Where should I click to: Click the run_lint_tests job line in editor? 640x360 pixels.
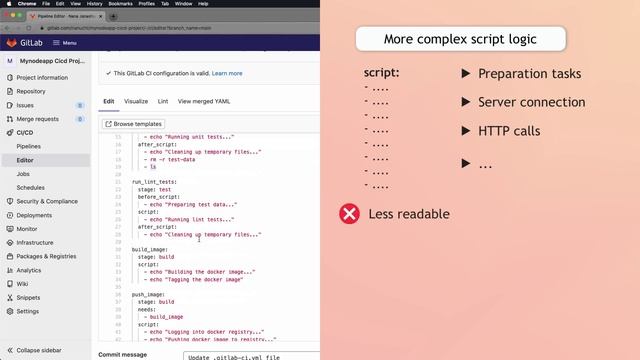coord(154,182)
